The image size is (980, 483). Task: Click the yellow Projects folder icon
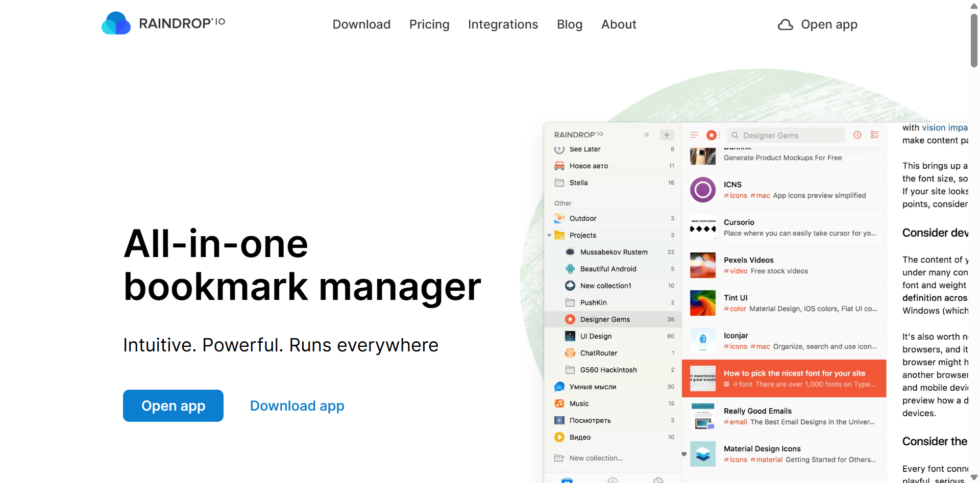pos(559,235)
